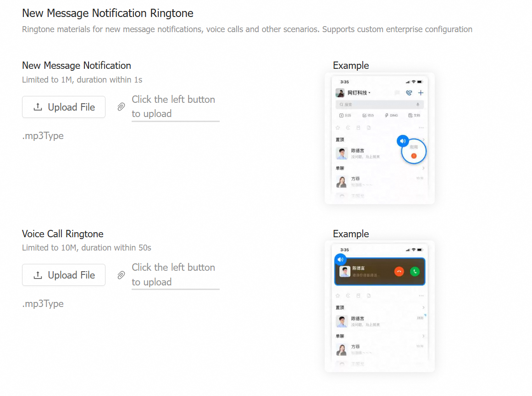Click blue speaker icon in first example image
The height and width of the screenshot is (396, 532).
coord(403,141)
